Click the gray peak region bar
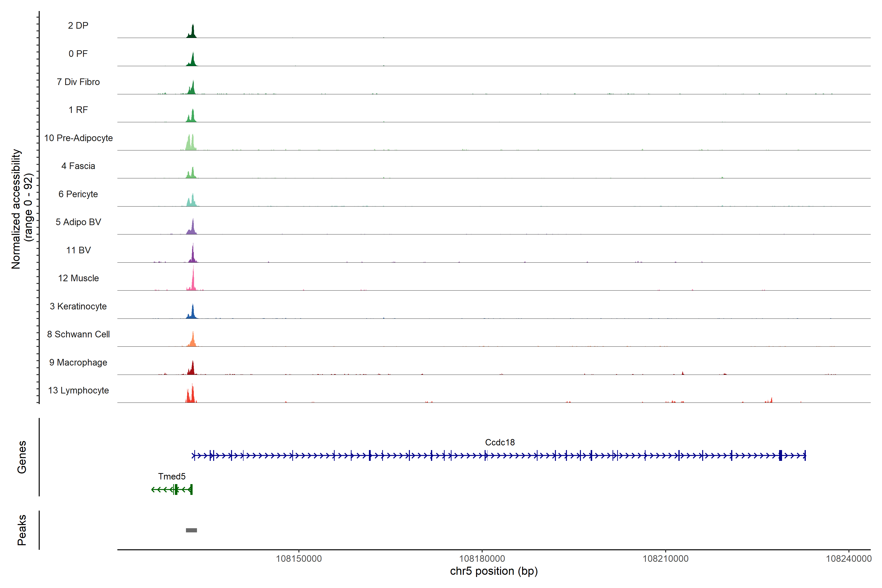The image size is (882, 588). [x=191, y=530]
